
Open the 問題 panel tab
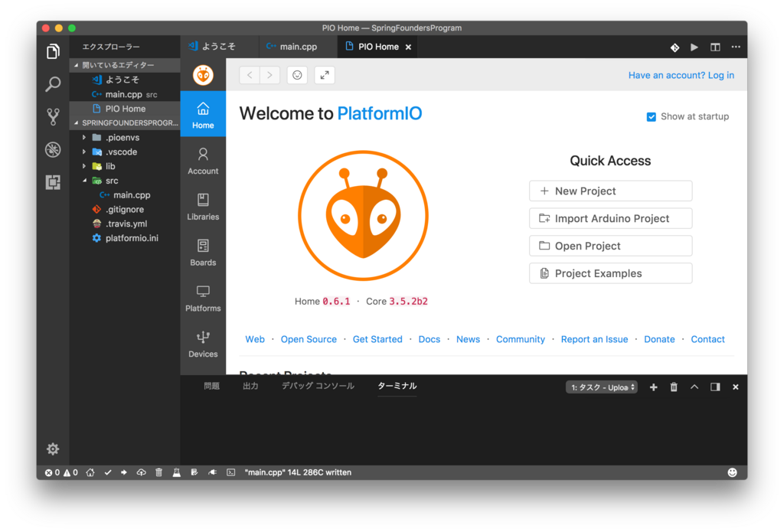point(211,386)
